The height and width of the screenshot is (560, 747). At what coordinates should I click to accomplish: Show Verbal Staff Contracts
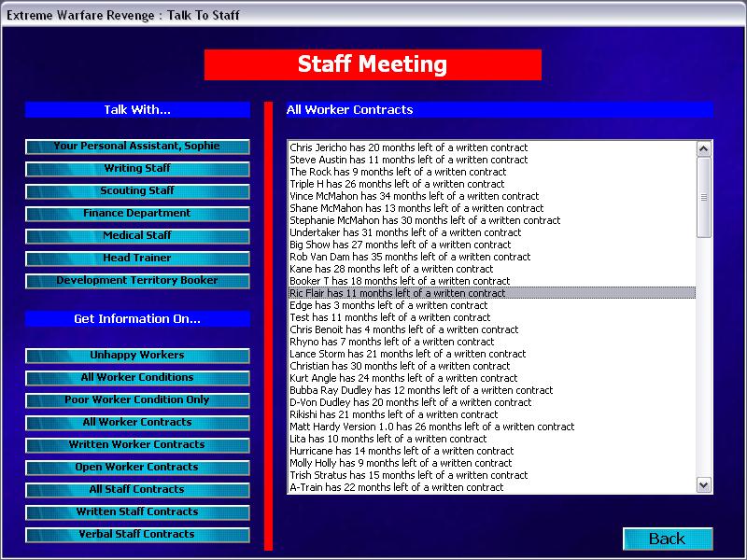point(137,534)
